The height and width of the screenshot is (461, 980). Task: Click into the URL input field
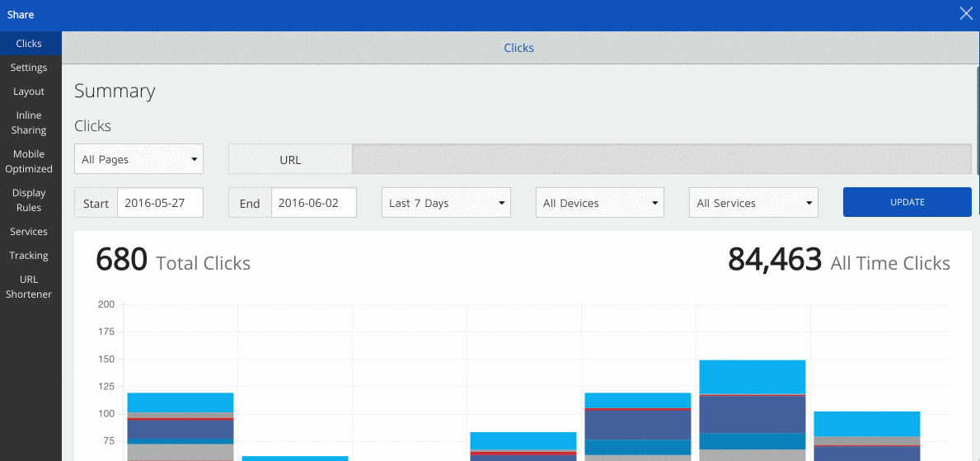click(662, 159)
